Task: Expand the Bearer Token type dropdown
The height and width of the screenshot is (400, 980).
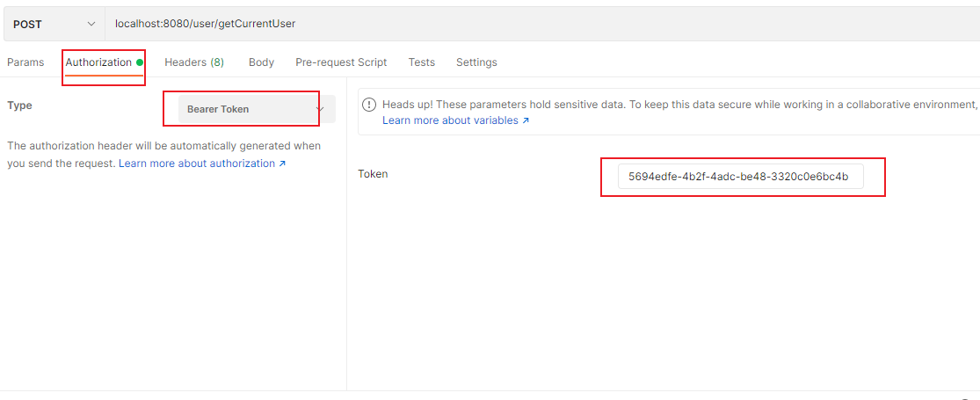Action: point(257,109)
